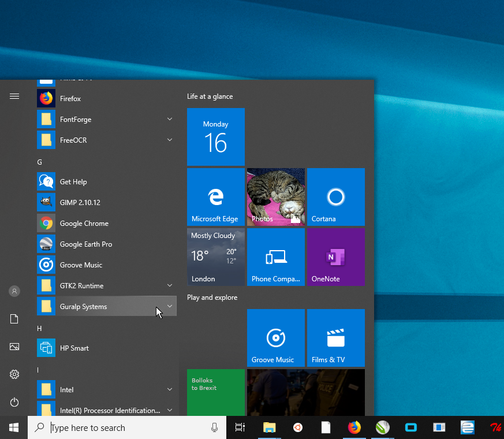Open the FontForge folder entry
The width and height of the screenshot is (504, 439).
coord(107,120)
